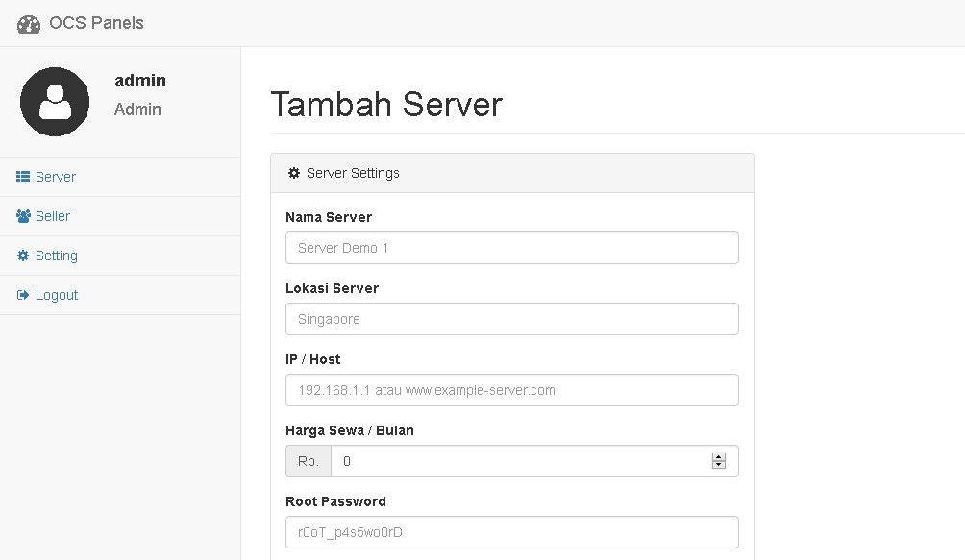Click the Rp. currency prefix label

point(307,460)
